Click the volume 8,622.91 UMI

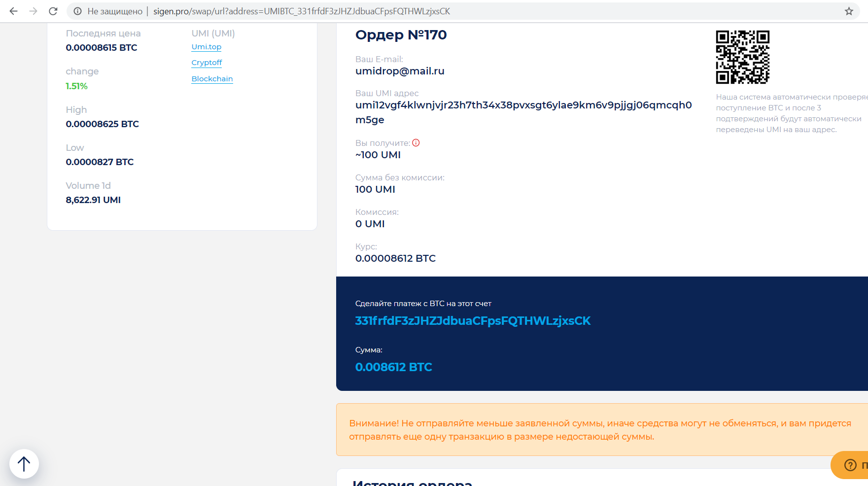tap(93, 200)
